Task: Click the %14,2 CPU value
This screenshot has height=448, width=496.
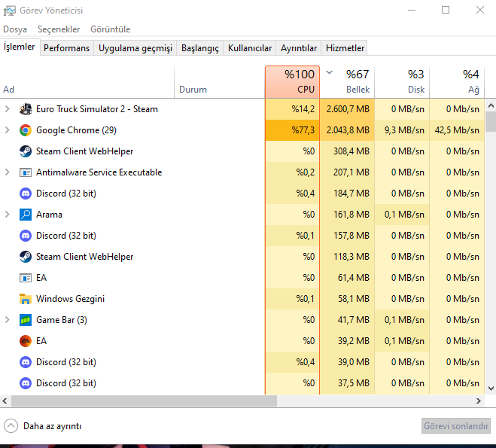Action: coord(303,109)
